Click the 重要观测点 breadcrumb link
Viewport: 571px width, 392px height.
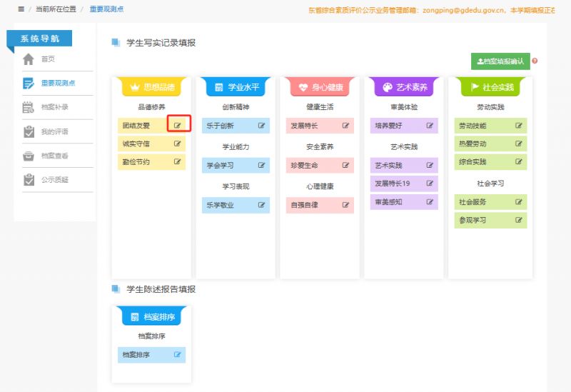[x=106, y=9]
